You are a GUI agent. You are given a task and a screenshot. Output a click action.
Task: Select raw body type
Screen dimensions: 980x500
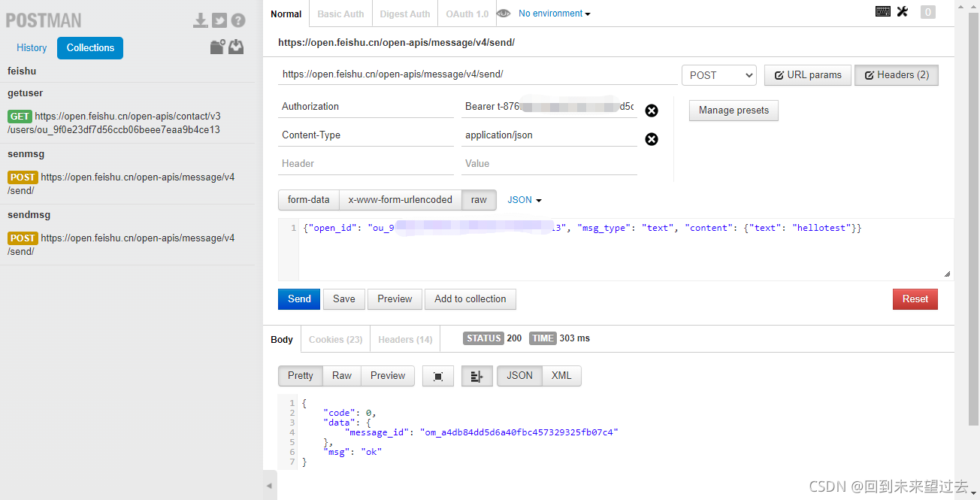click(479, 200)
